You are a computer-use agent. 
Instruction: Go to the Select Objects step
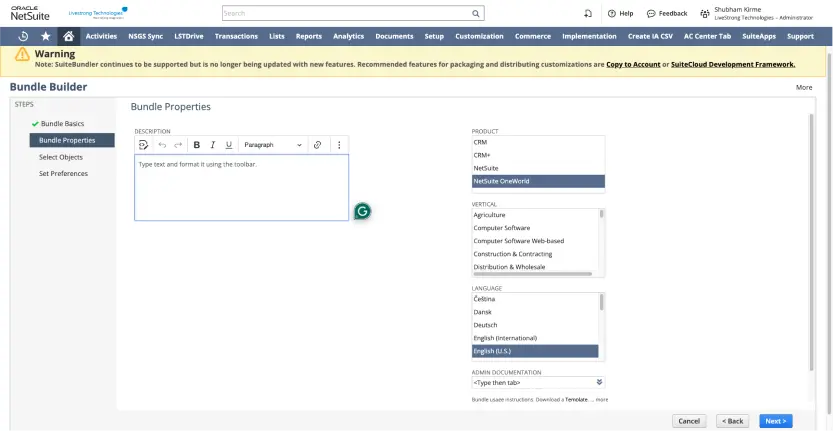point(61,157)
